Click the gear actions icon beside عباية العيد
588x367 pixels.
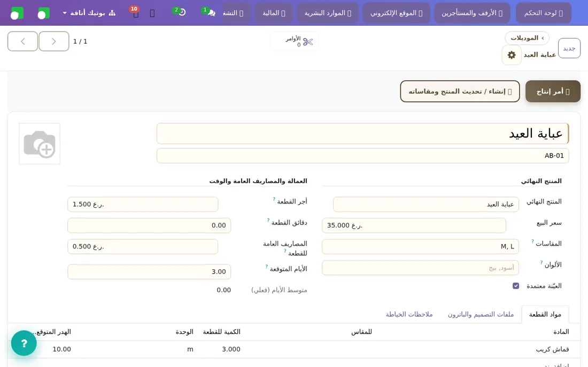(x=512, y=55)
